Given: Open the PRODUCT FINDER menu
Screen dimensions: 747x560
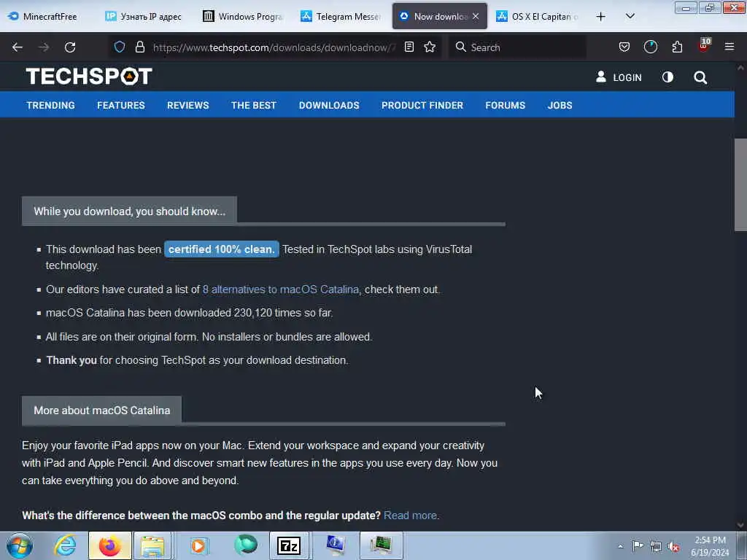Looking at the screenshot, I should (422, 105).
